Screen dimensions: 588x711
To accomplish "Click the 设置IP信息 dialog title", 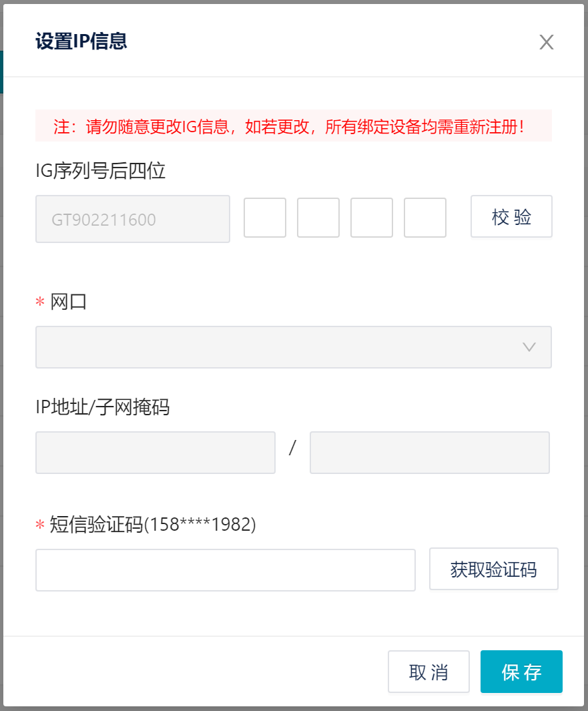I will (81, 42).
